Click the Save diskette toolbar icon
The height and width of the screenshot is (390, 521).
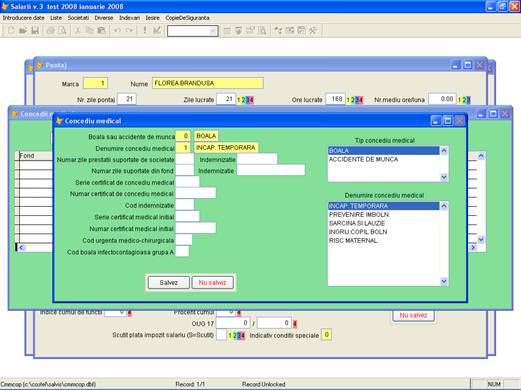click(35, 31)
